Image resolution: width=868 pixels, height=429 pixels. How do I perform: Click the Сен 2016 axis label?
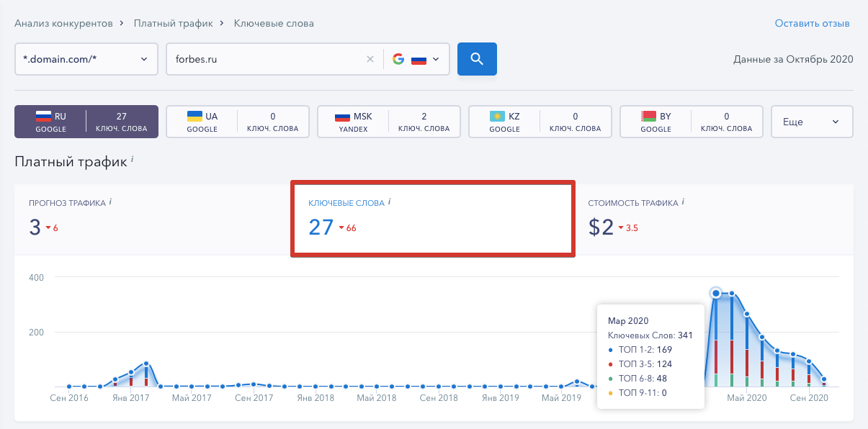(x=69, y=397)
